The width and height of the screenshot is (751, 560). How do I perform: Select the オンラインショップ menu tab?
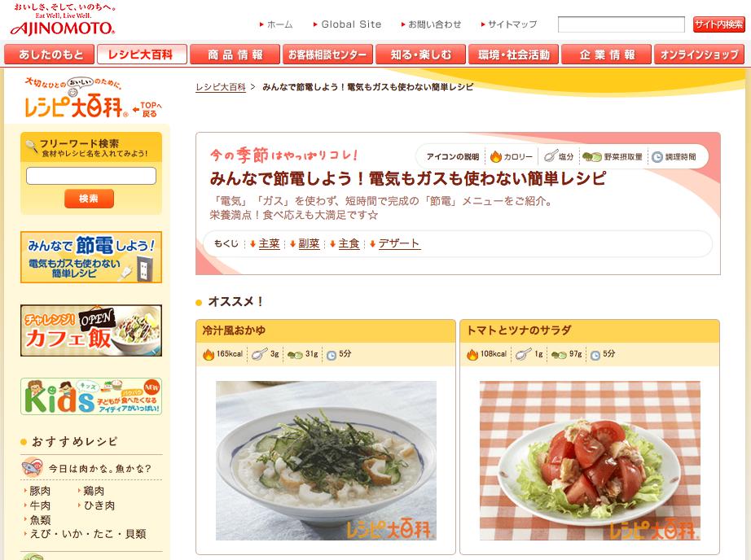(699, 55)
